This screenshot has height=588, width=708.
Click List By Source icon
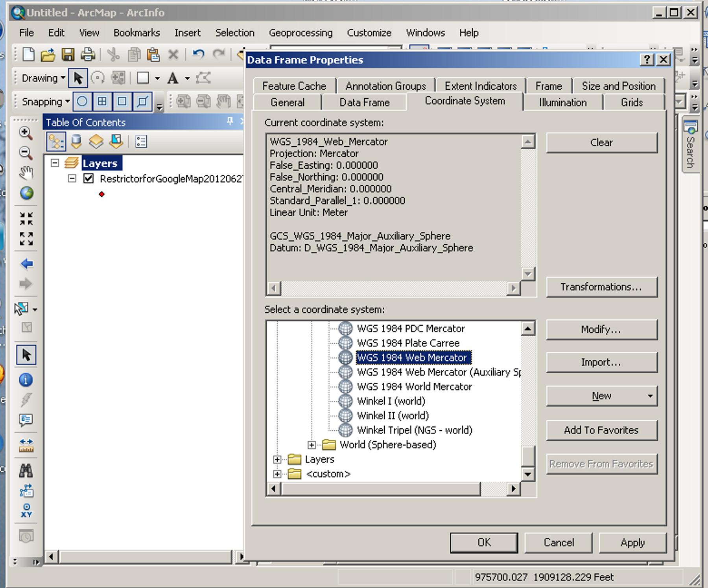pos(76,142)
